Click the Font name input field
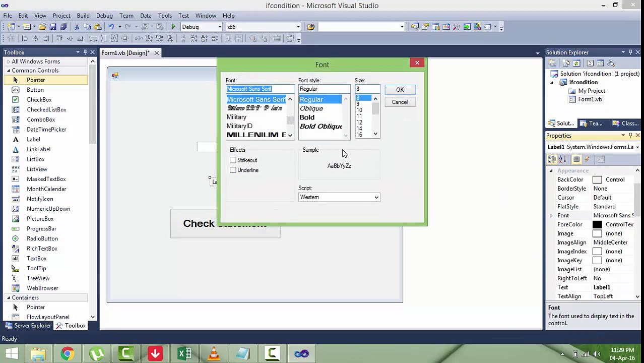The height and width of the screenshot is (363, 644). point(260,89)
